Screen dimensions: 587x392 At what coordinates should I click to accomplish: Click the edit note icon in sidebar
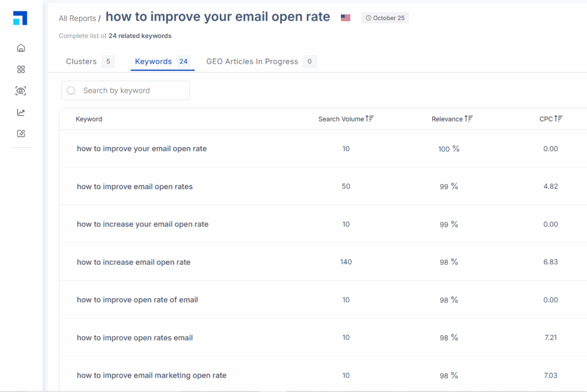pyautogui.click(x=21, y=134)
